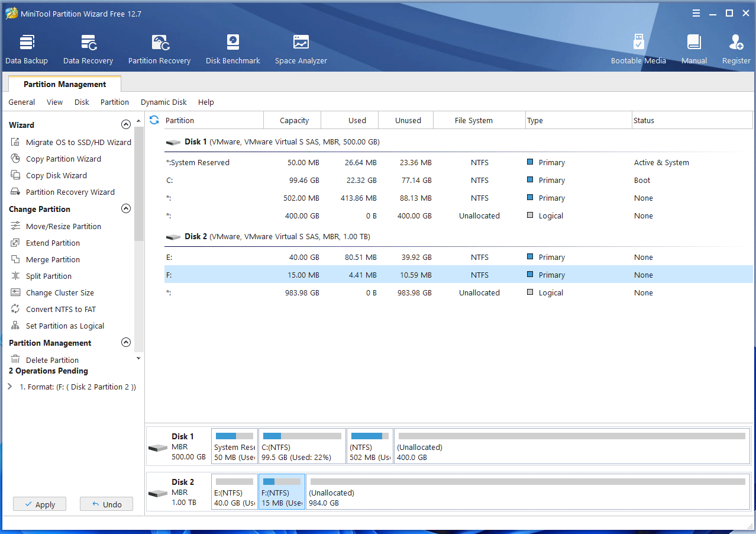Screen dimensions: 756x534
Task: Click the Disk 2 drive icon in list
Action: 173,237
